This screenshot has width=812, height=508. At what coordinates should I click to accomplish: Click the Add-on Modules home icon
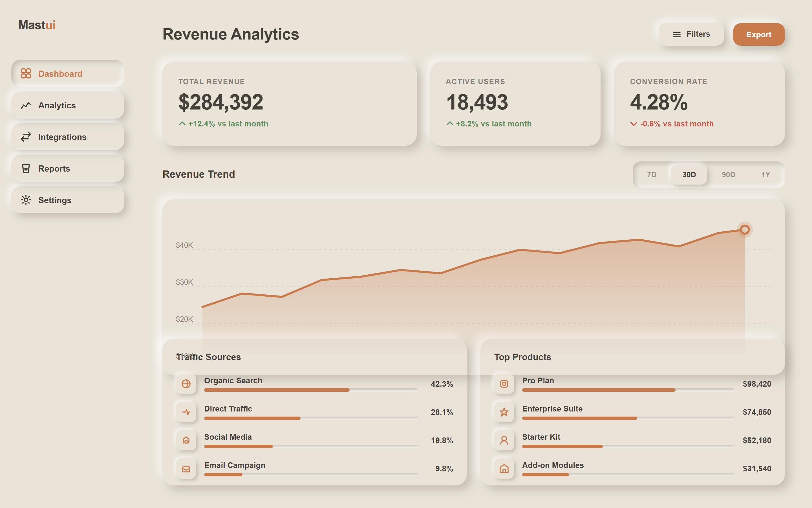point(504,469)
